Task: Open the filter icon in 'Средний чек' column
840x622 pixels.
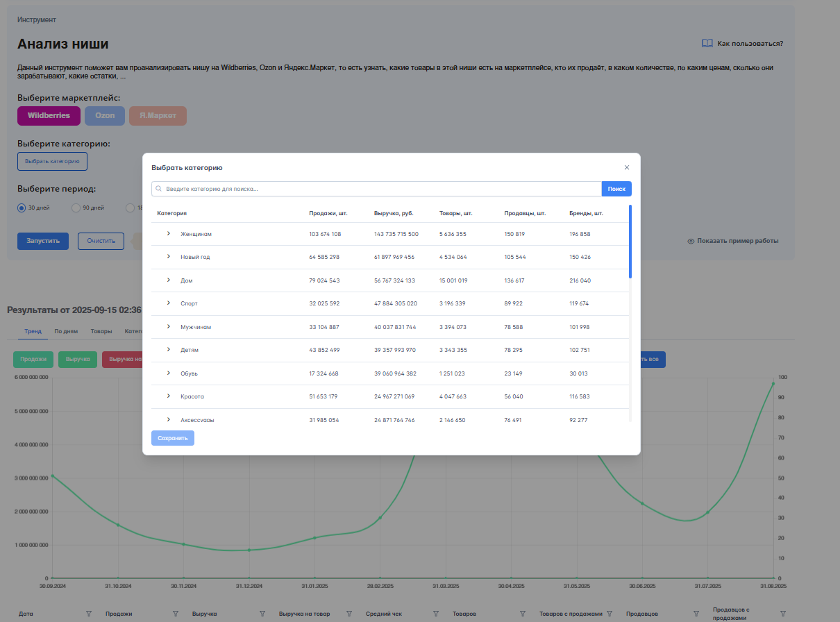Action: pyautogui.click(x=436, y=614)
